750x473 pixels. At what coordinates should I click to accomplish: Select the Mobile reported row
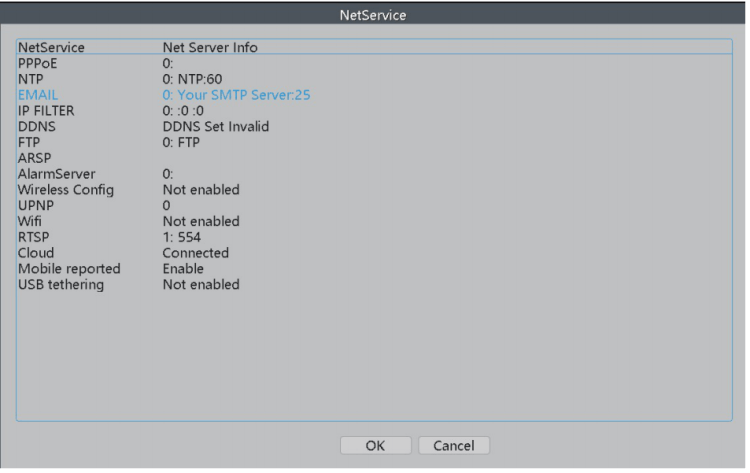pos(68,269)
